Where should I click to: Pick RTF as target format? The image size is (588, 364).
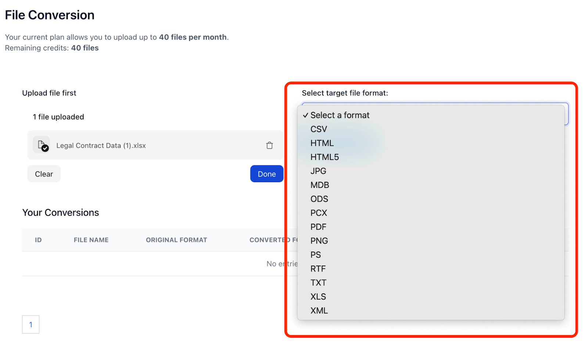(x=318, y=269)
